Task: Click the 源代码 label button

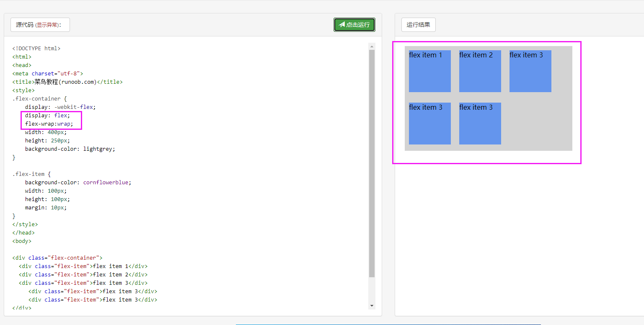Action: tap(40, 25)
